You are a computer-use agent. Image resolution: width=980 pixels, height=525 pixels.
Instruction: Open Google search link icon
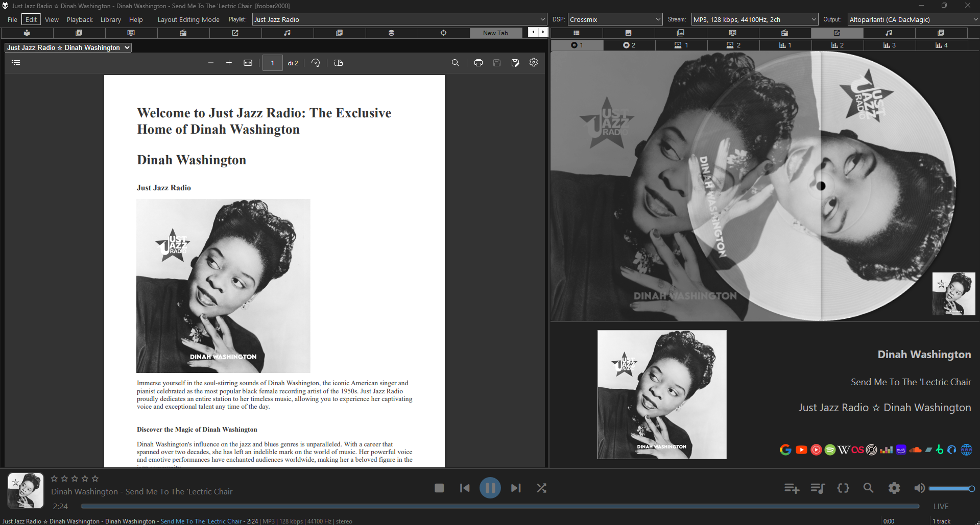(785, 449)
